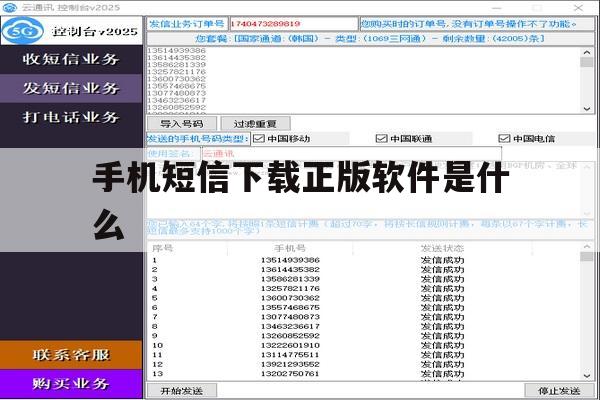
Task: Click 导入号码 button
Action: (182, 124)
